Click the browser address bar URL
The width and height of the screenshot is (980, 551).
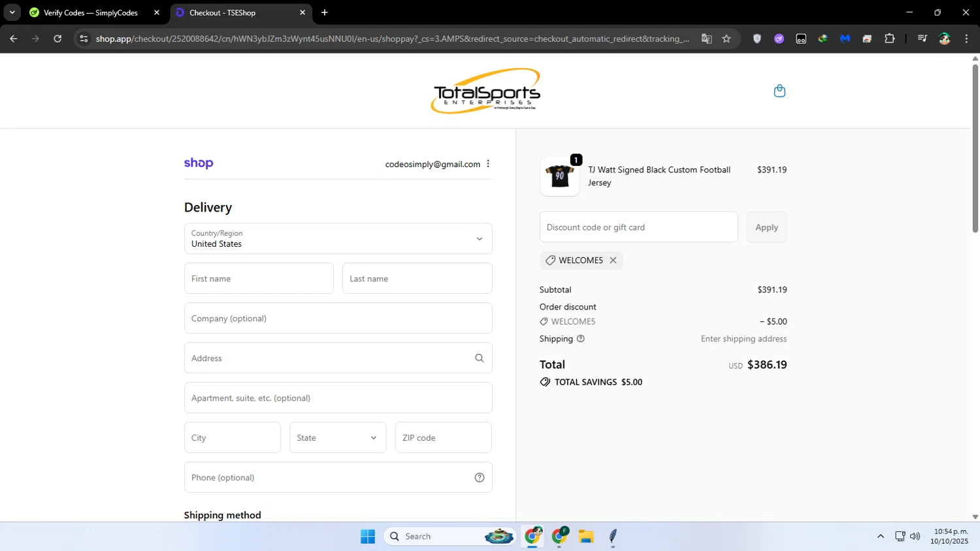(392, 39)
